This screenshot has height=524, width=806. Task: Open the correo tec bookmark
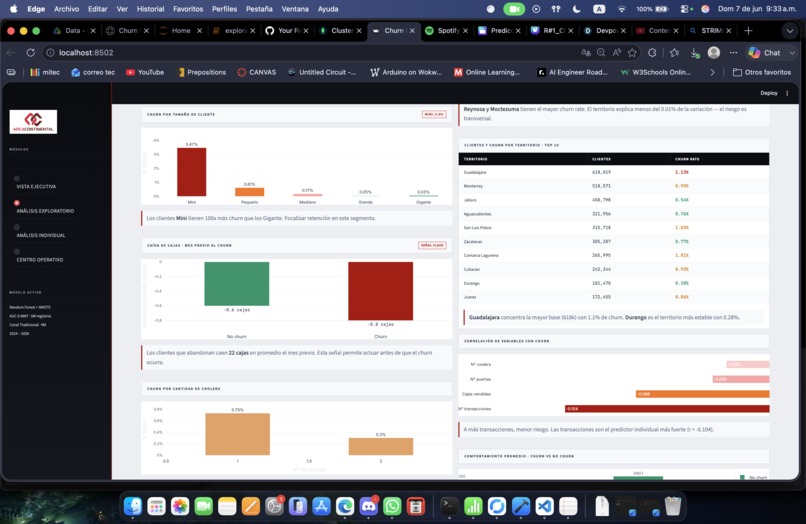(x=93, y=73)
